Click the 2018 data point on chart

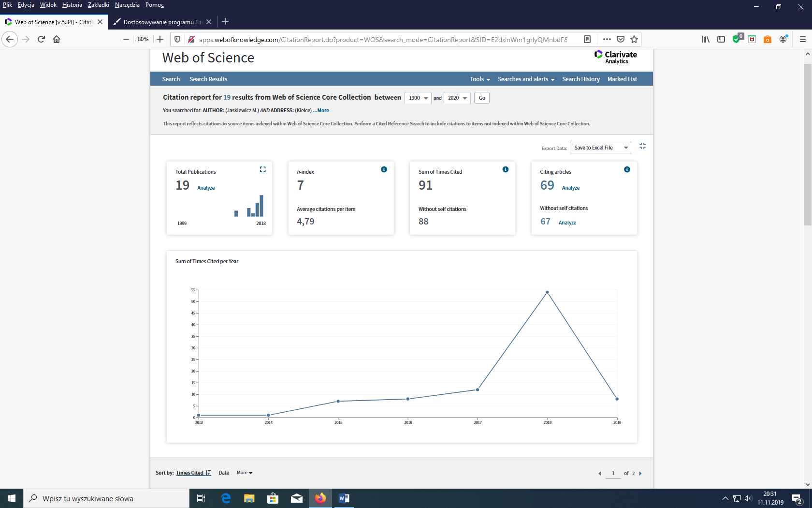coord(547,292)
